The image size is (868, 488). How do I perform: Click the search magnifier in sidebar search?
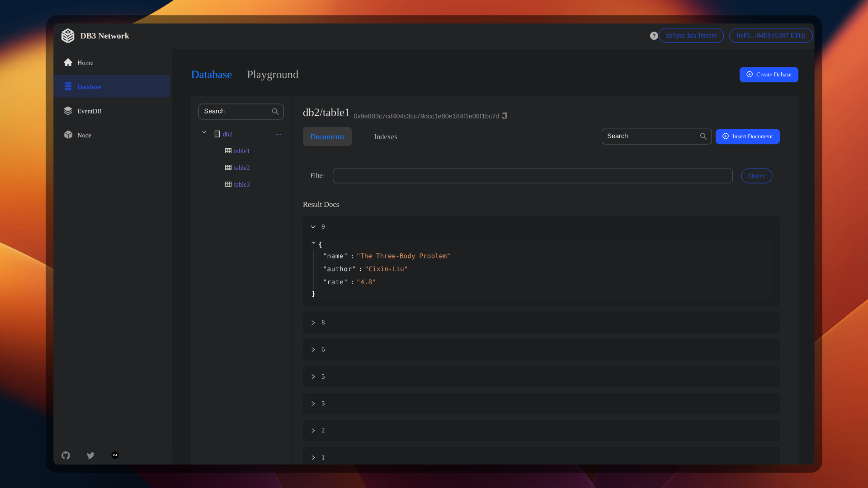point(275,112)
